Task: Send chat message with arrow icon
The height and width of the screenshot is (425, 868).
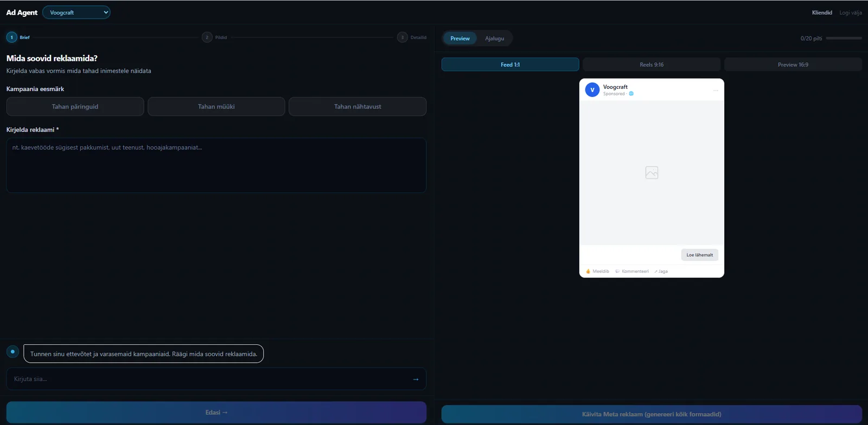Action: pos(416,379)
